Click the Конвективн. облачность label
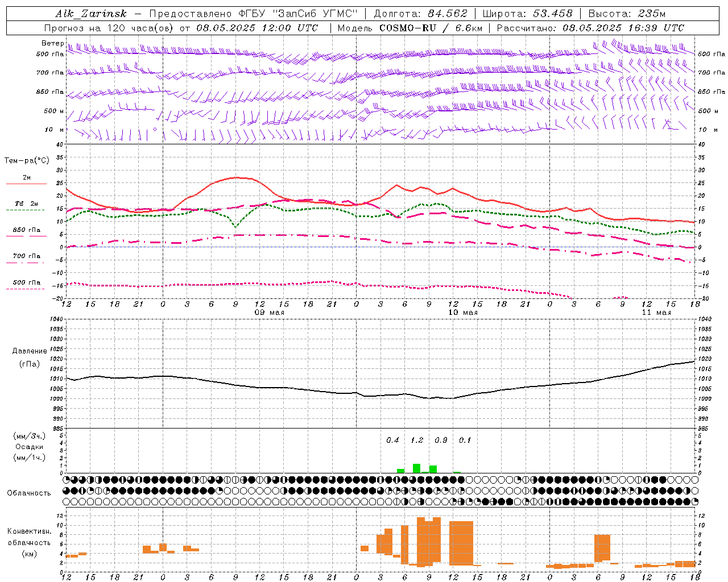Viewport: 728px width, 582px height. tap(29, 537)
